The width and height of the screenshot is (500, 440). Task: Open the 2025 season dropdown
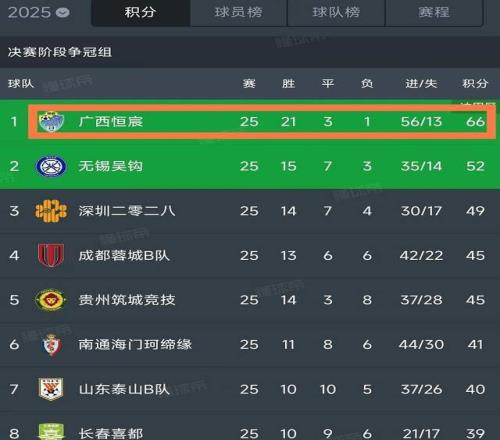point(38,13)
